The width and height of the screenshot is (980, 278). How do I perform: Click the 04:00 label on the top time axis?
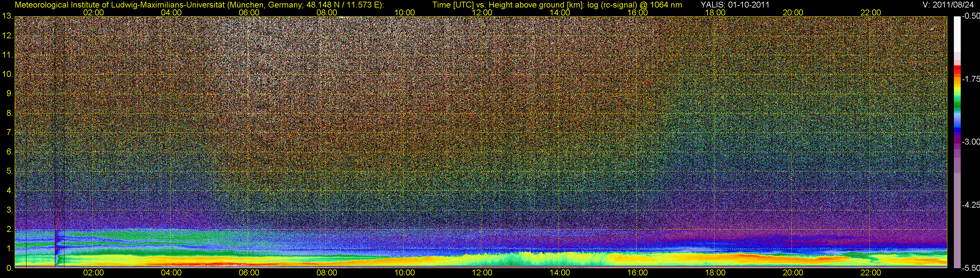pos(171,12)
